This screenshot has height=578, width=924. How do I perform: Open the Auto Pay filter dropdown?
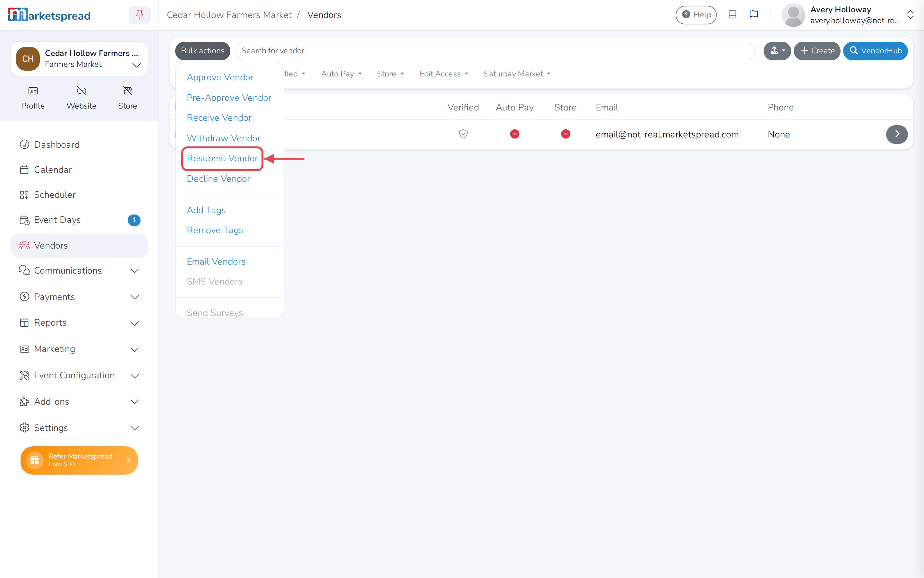(341, 74)
